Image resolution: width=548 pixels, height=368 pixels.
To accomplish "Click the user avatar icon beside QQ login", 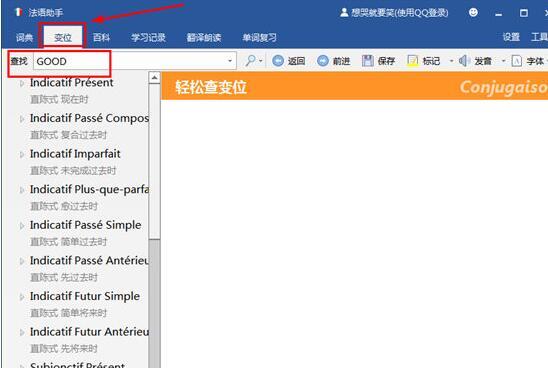I will point(344,13).
